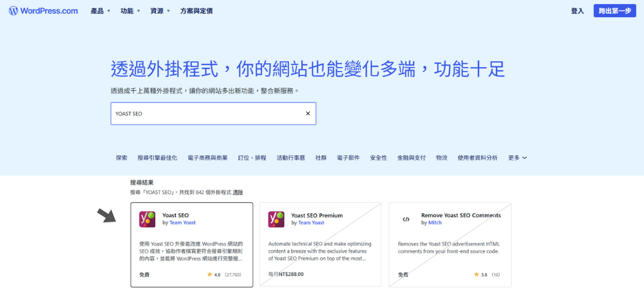This screenshot has height=290, width=644.
Task: Click the Yoast SEO Premium plugin icon
Action: pos(276,219)
